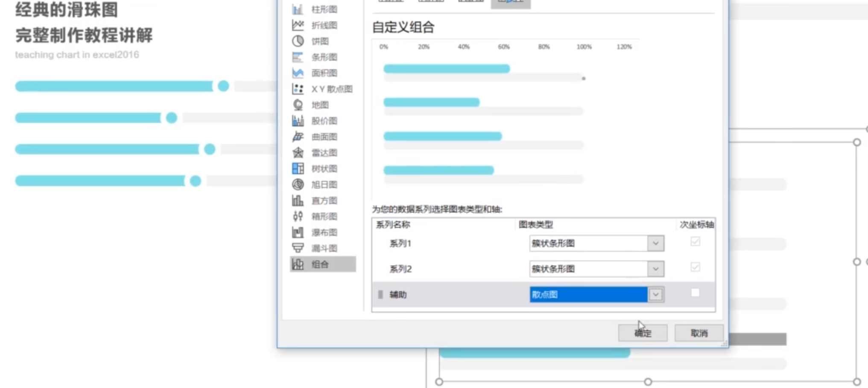The width and height of the screenshot is (868, 388).
Task: Choose the 饼图 pie chart icon
Action: click(x=298, y=41)
